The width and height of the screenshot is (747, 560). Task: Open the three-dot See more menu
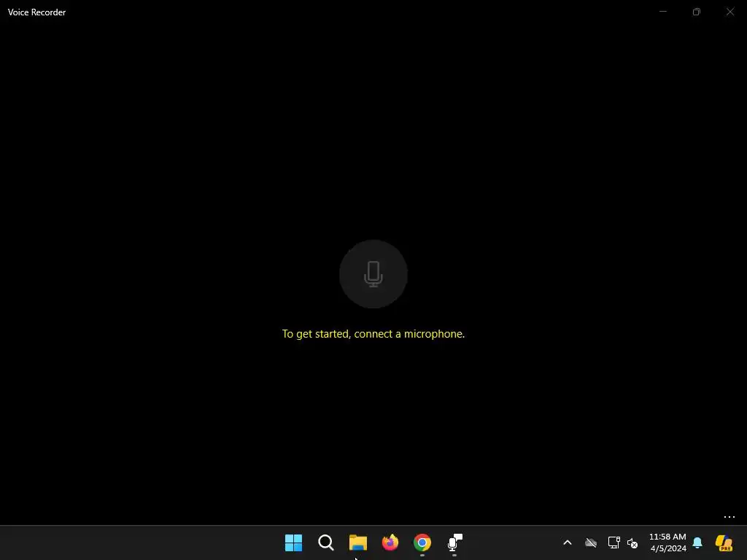[x=729, y=517]
